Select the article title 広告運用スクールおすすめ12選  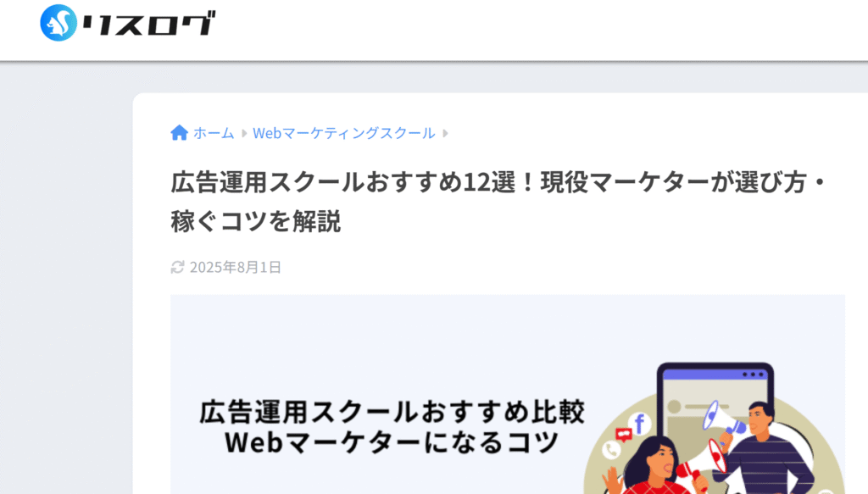[498, 202]
